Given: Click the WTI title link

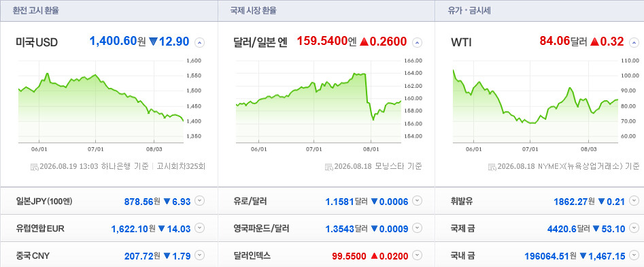Looking at the screenshot, I should [x=461, y=42].
